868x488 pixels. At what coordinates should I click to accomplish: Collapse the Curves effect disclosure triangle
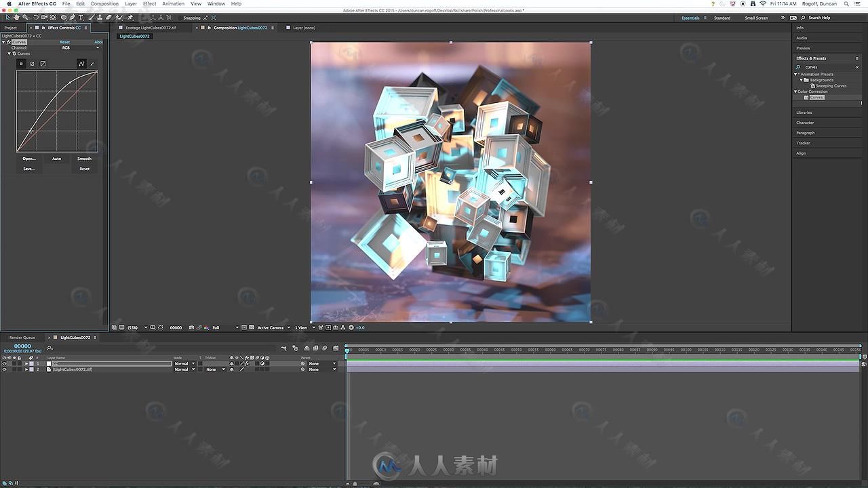3,42
